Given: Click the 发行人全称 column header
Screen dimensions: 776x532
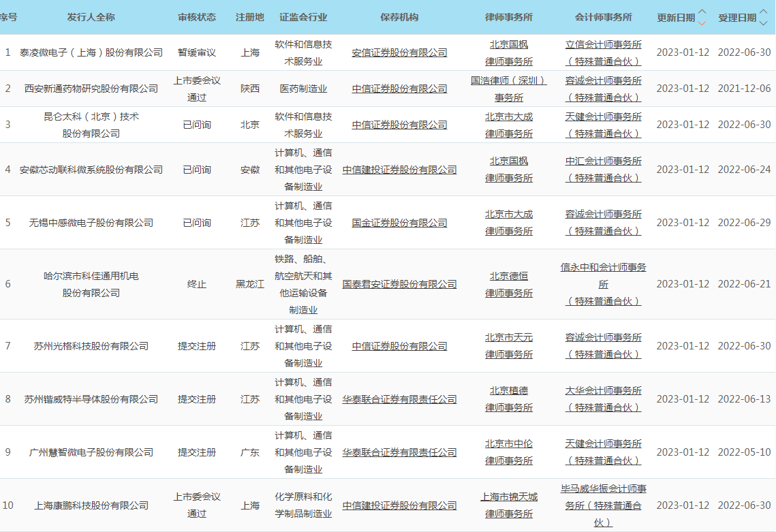Looking at the screenshot, I should 91,17.
